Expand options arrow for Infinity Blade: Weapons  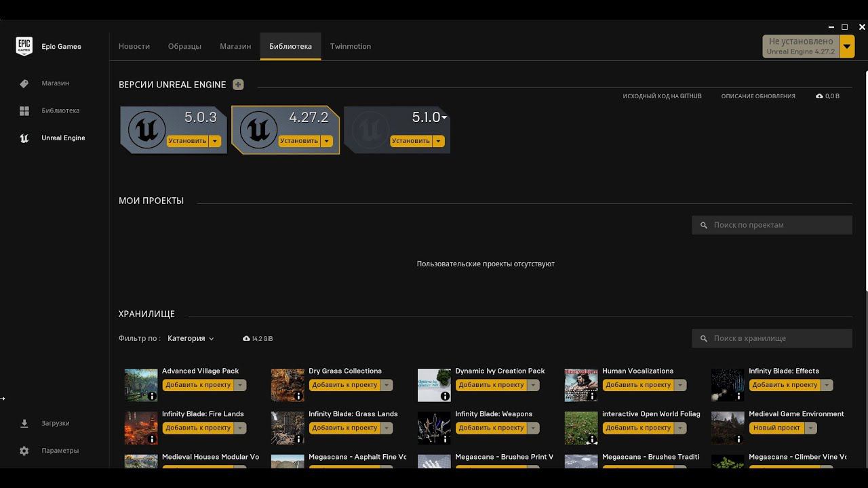(534, 428)
